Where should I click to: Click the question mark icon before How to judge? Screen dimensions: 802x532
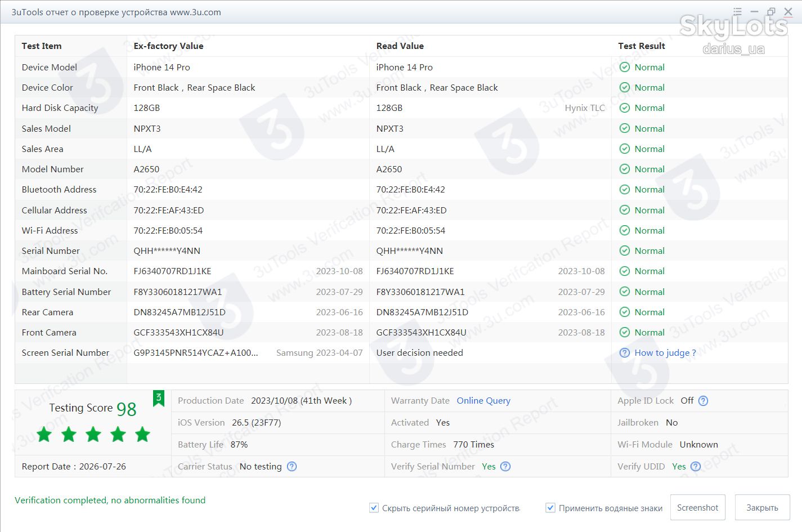(x=624, y=353)
